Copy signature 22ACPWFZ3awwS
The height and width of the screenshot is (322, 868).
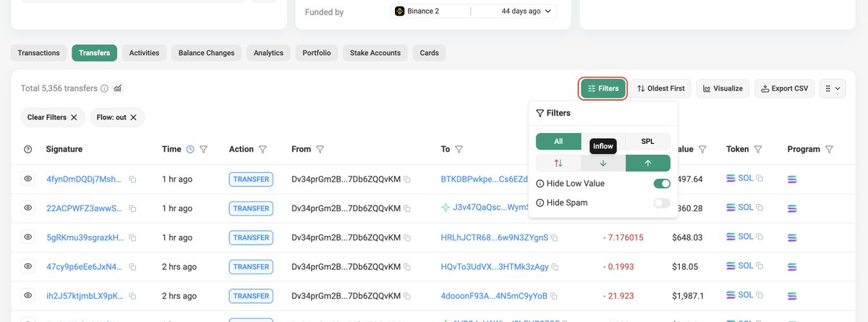[x=132, y=208]
